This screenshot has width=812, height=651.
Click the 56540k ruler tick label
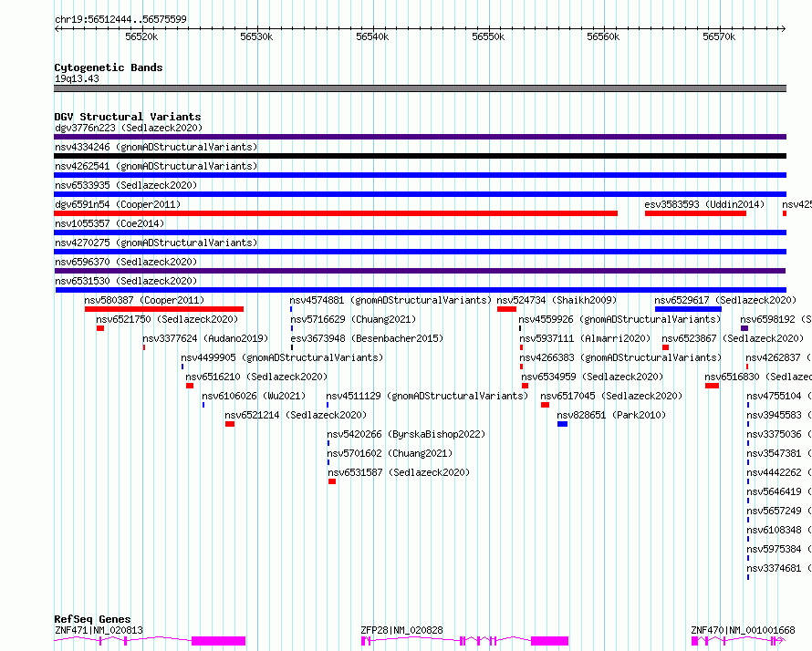click(x=372, y=36)
